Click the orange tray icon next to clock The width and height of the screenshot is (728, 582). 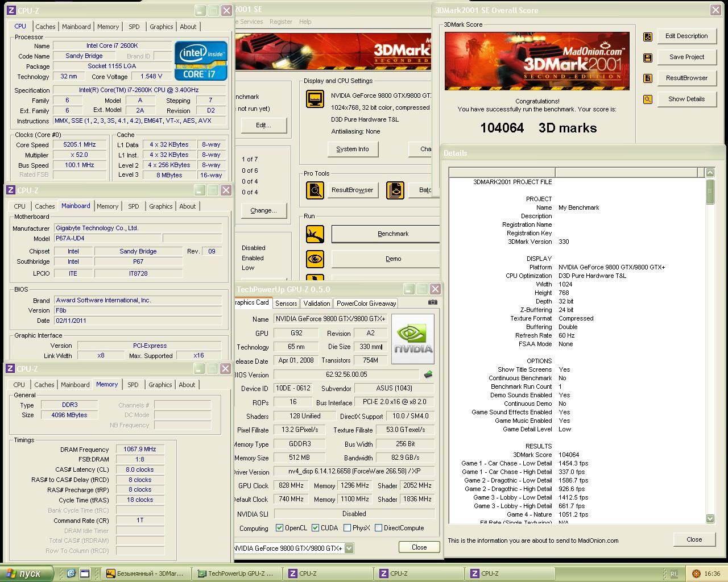(x=696, y=574)
